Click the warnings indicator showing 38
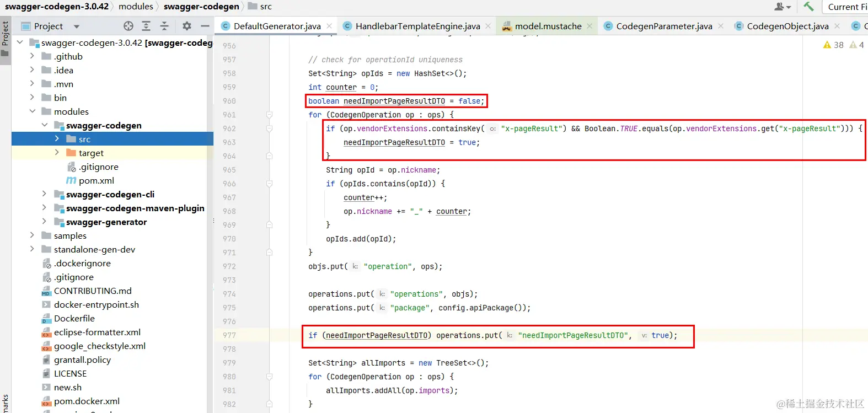Image resolution: width=868 pixels, height=413 pixels. 833,45
